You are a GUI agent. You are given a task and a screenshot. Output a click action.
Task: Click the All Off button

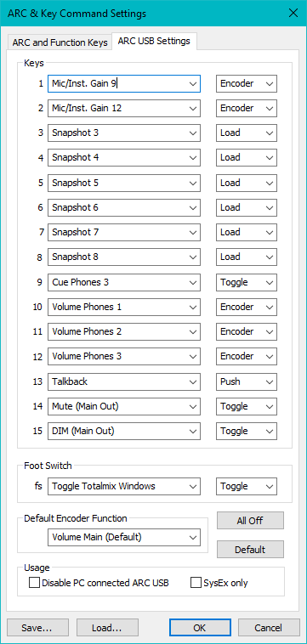click(250, 520)
